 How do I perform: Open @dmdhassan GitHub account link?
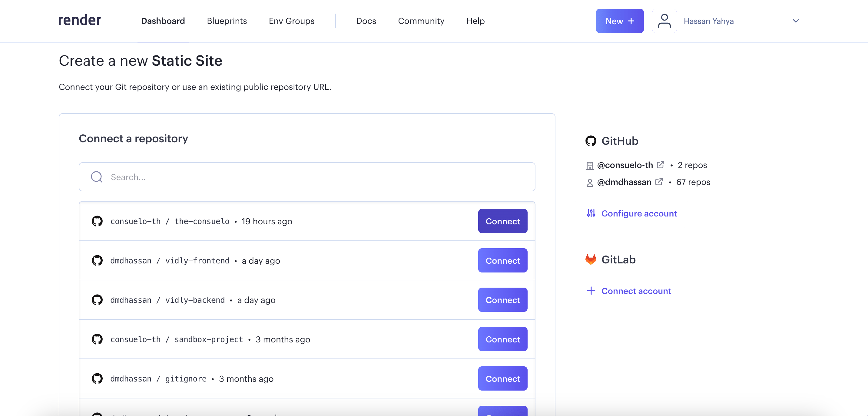(624, 182)
